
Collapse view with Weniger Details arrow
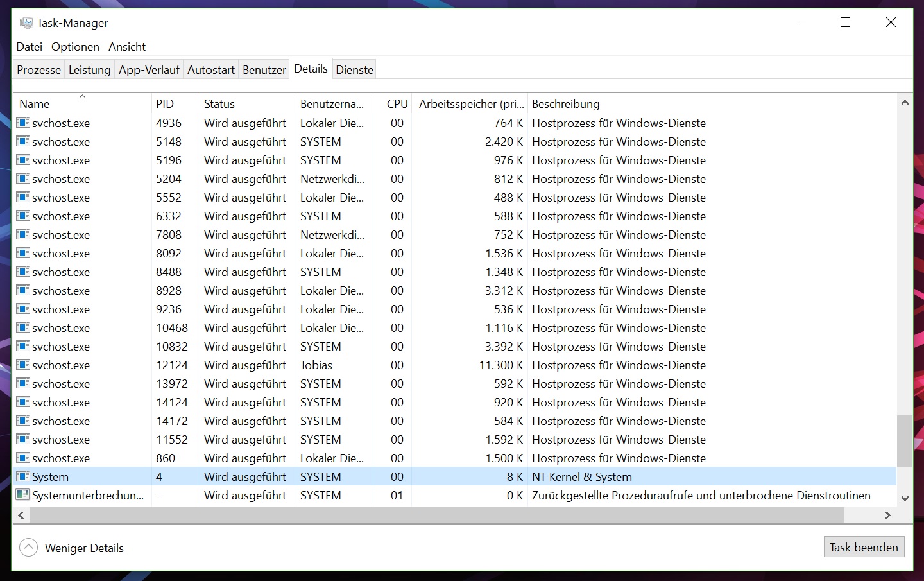[x=29, y=548]
